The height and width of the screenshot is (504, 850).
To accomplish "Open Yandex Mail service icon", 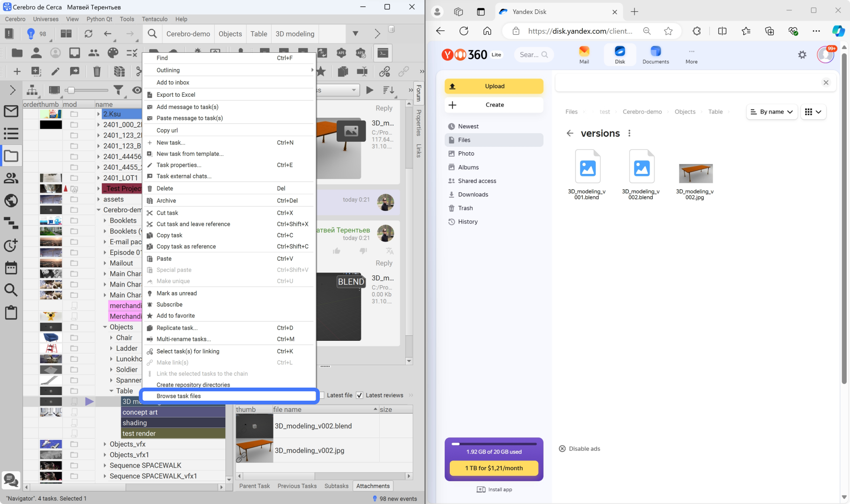I will click(584, 55).
